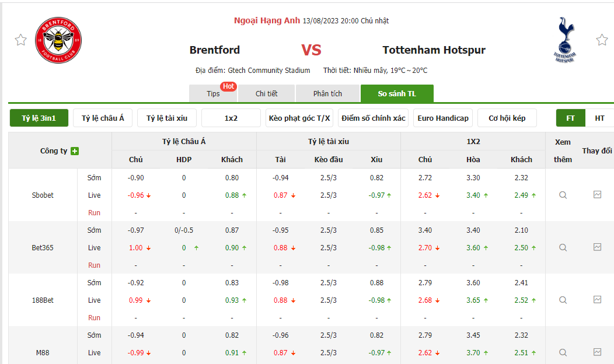Add a company with the green plus icon
The height and width of the screenshot is (364, 614).
[x=75, y=150]
